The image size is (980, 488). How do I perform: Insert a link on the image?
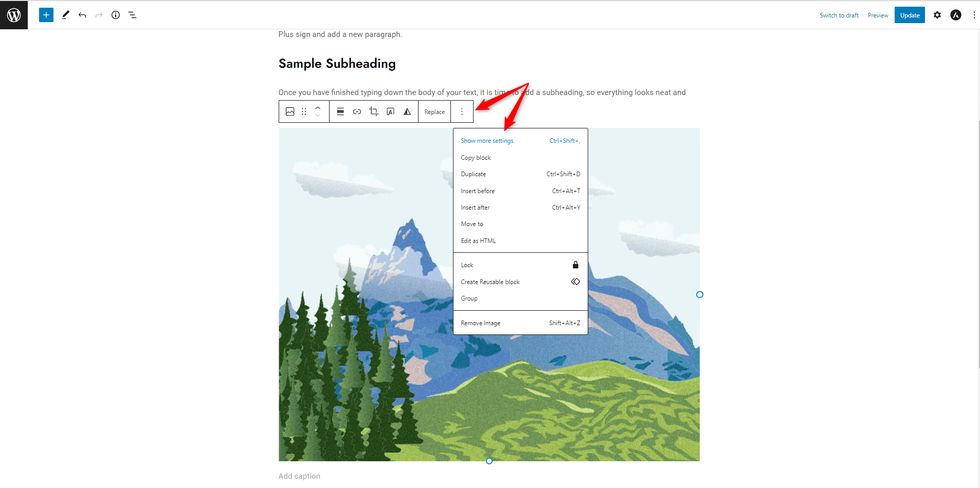(357, 111)
